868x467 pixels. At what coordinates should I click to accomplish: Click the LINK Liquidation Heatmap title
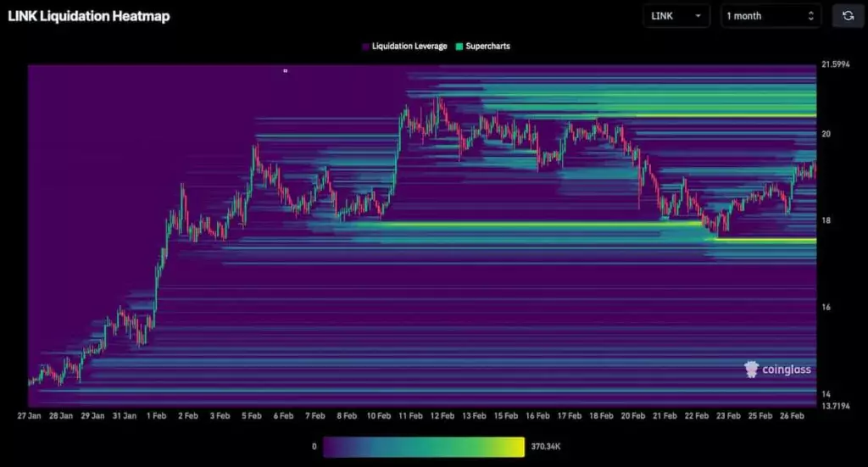point(89,16)
